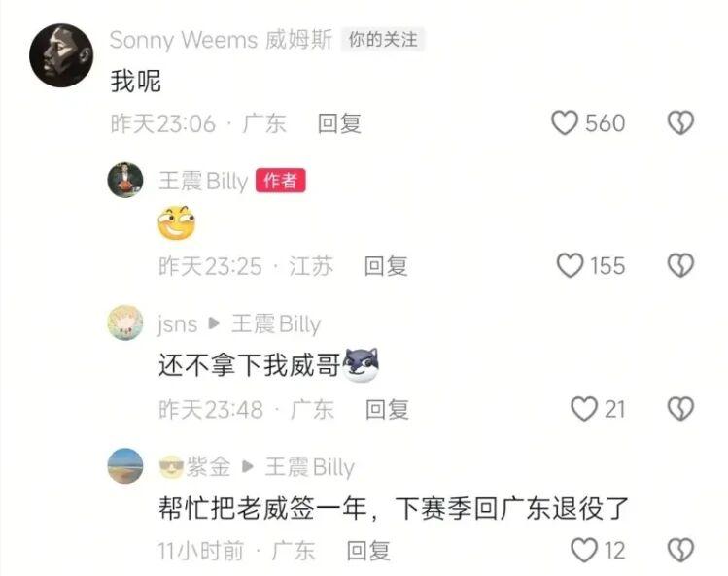728x576 pixels.
Task: Reply to 王震Billy's emoji comment
Action: click(386, 266)
